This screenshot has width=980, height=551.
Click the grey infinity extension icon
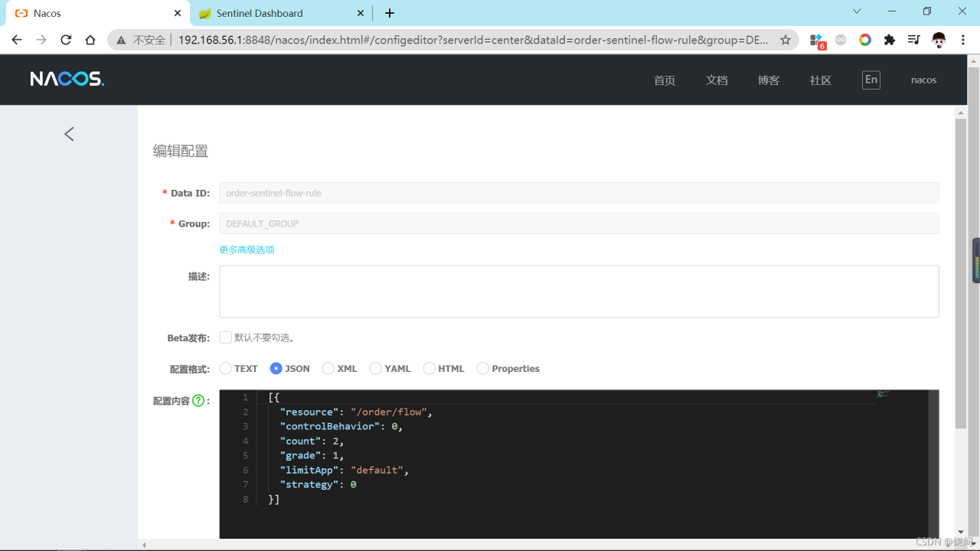tap(841, 40)
